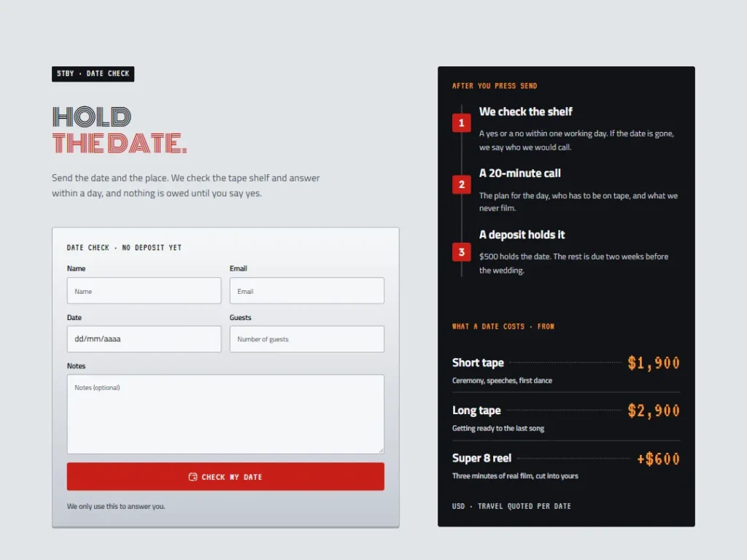Screen dimensions: 747x560
Task: Click the STBY · DATE CHECK badge
Action: (x=93, y=74)
